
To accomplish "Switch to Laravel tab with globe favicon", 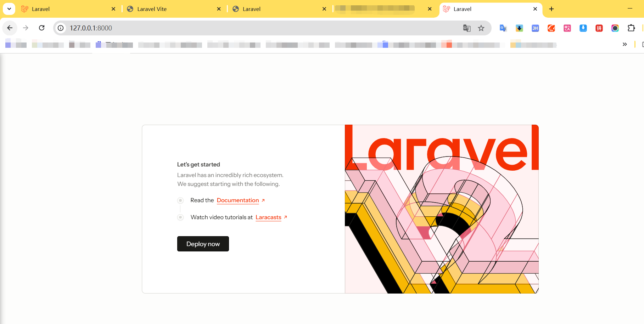I will 280,9.
